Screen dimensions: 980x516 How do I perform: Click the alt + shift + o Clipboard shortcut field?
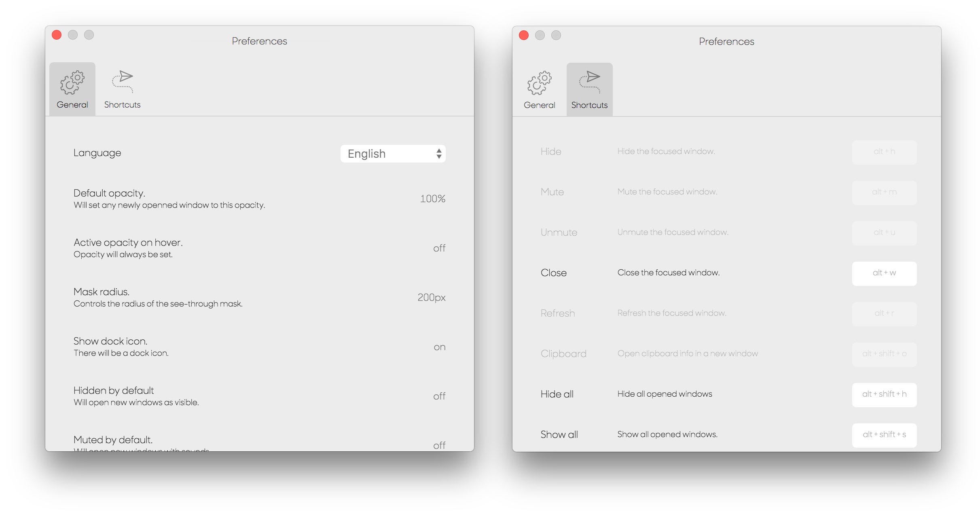(x=884, y=354)
